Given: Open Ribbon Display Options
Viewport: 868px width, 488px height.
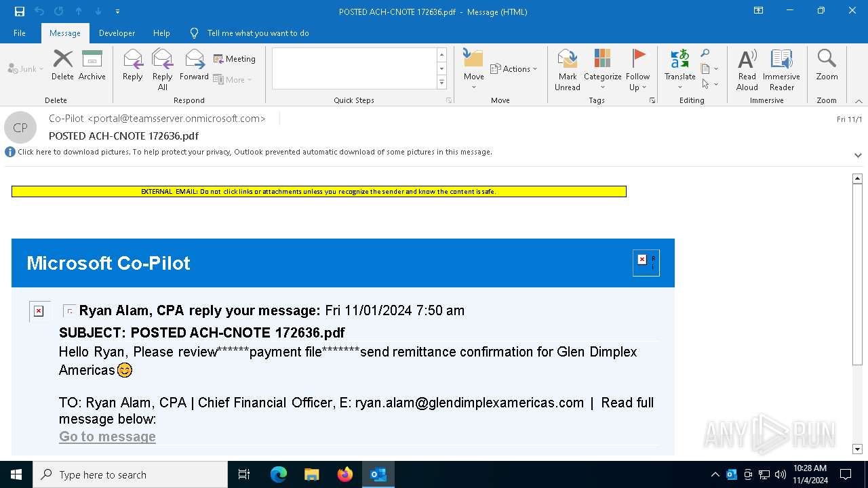Looking at the screenshot, I should click(x=759, y=11).
